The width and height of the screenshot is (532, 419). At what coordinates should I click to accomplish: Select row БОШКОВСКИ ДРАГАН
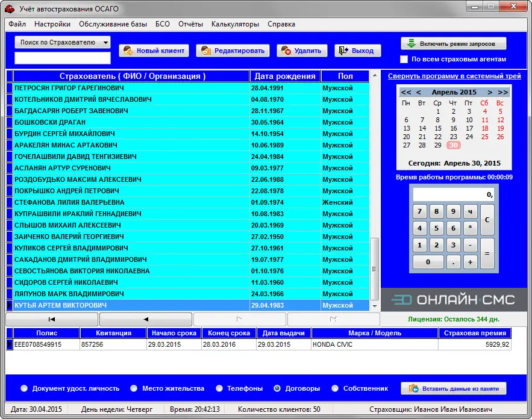(x=191, y=122)
